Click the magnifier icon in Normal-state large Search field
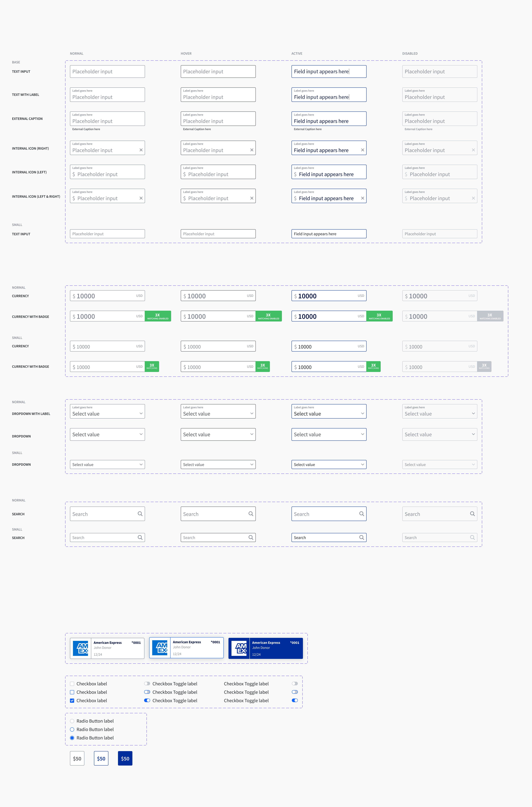The width and height of the screenshot is (532, 807). 140,514
